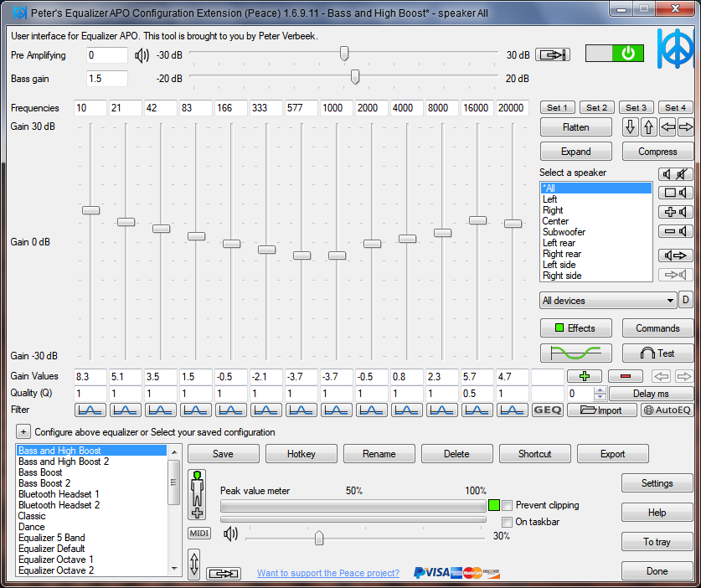Click the filter icon under 1000 Hz
Viewport: 701px width, 588px height.
[336, 410]
